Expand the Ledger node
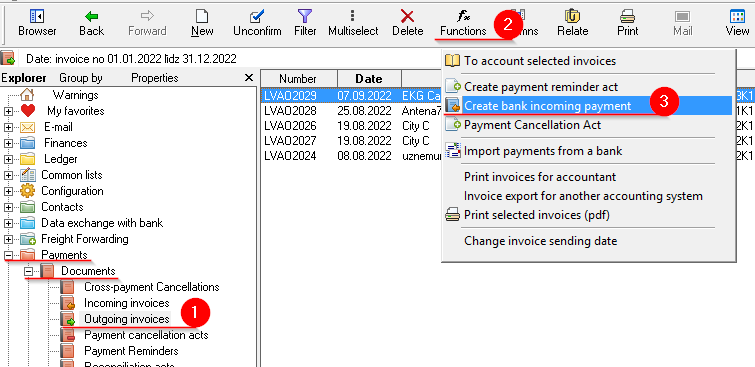 point(8,159)
